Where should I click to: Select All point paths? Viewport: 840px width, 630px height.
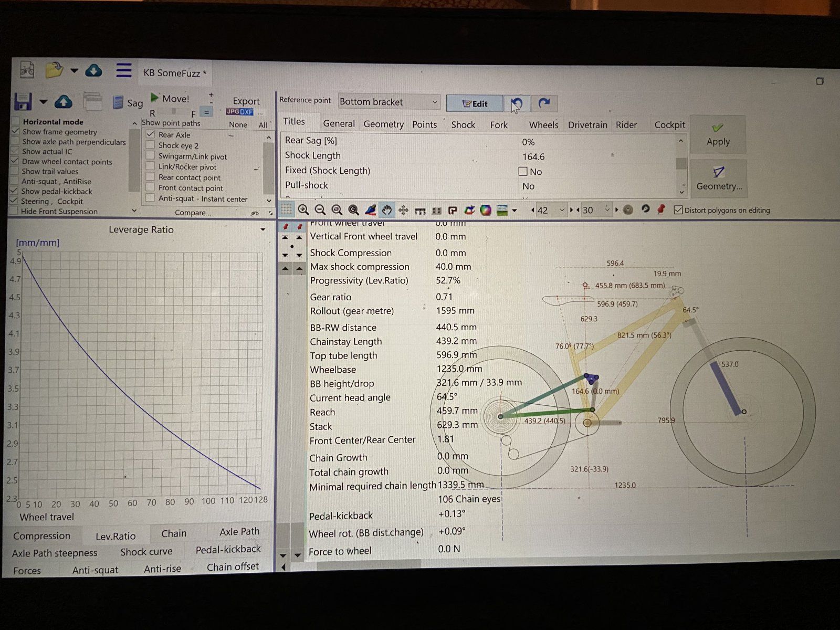(x=262, y=125)
